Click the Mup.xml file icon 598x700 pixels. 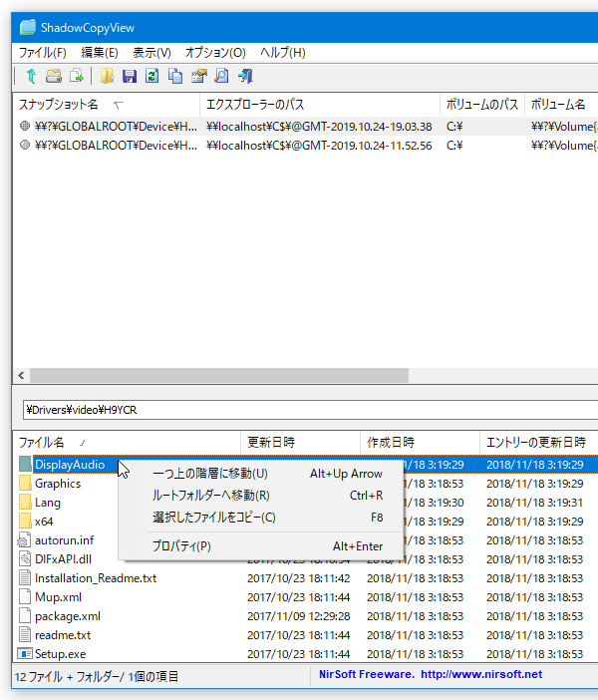point(25,597)
